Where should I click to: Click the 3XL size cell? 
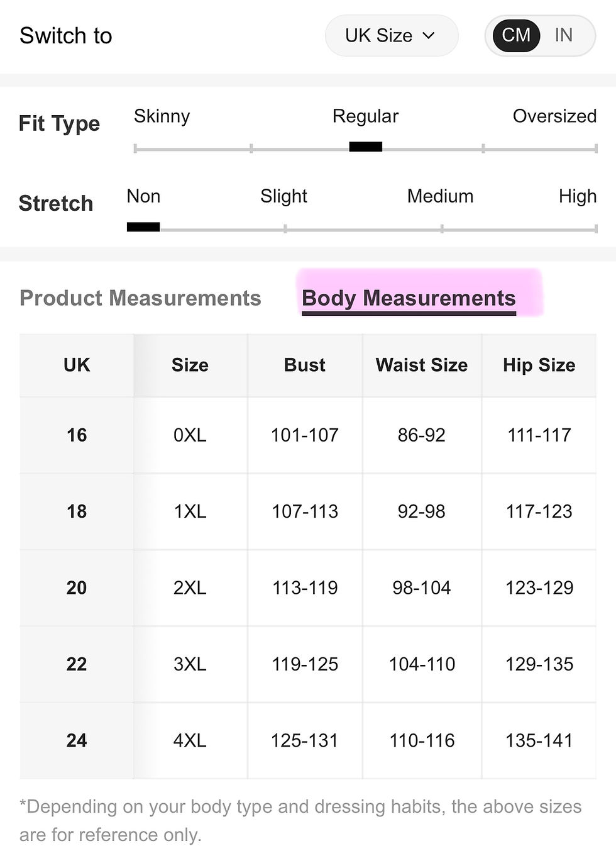190,664
